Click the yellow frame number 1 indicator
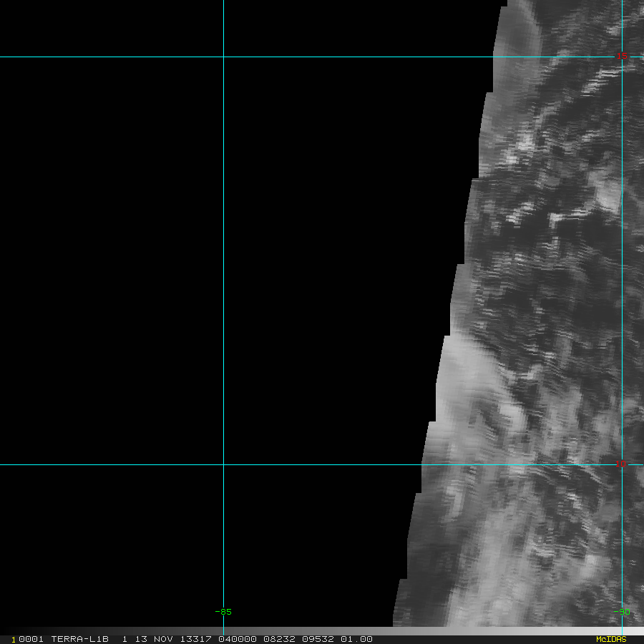644x644 pixels. point(14,640)
